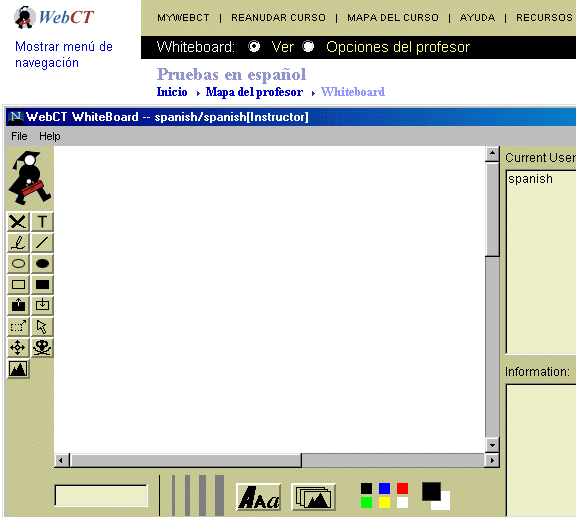Open the File menu

[19, 136]
